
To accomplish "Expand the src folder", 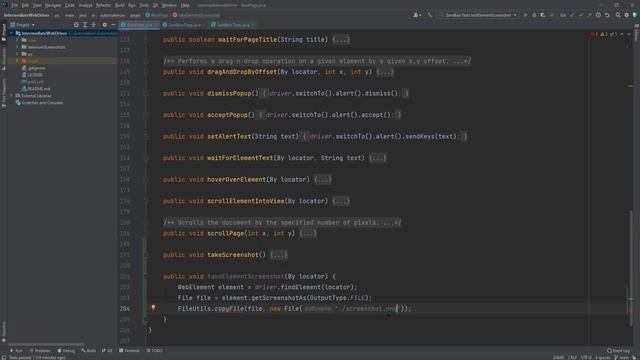I will (17, 54).
